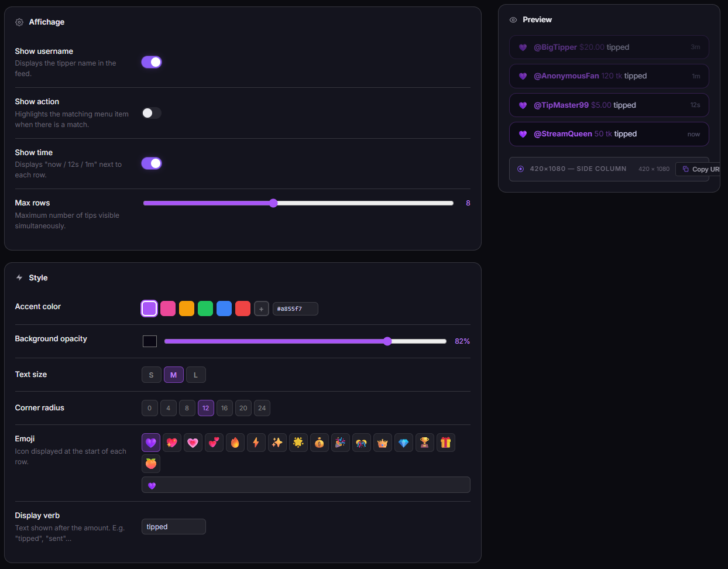
Task: Set corner radius to 8
Action: point(187,408)
